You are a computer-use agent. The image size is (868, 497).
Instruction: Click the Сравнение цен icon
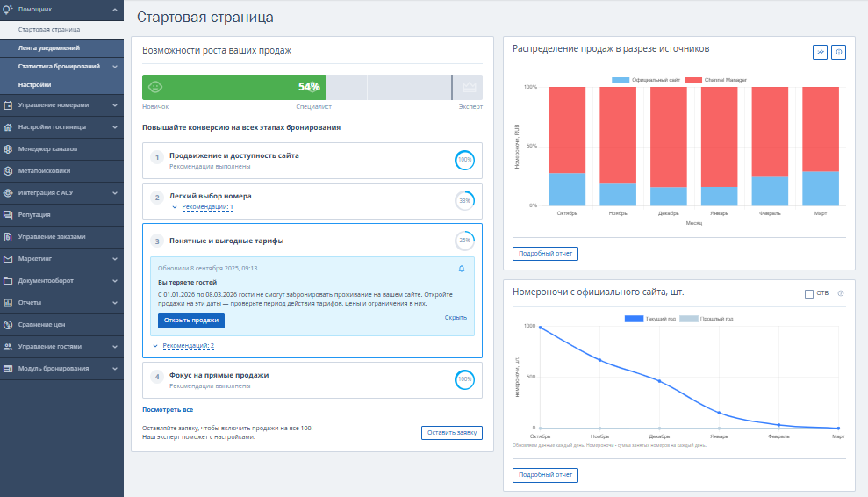pos(8,325)
